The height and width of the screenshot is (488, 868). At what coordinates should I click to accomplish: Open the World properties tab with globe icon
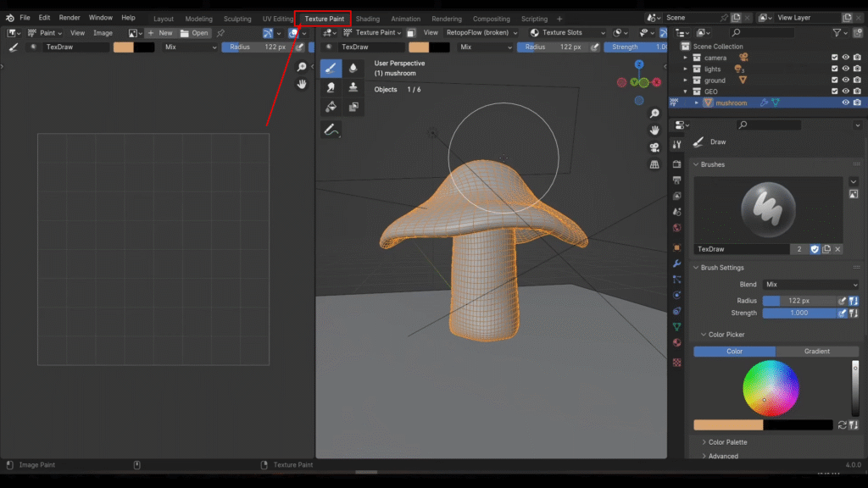pyautogui.click(x=676, y=228)
